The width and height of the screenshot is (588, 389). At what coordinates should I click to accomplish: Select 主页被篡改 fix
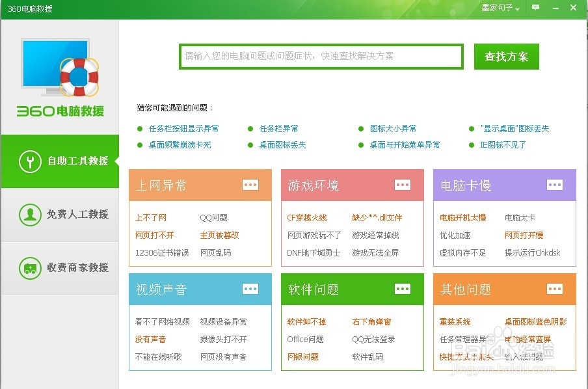(219, 235)
